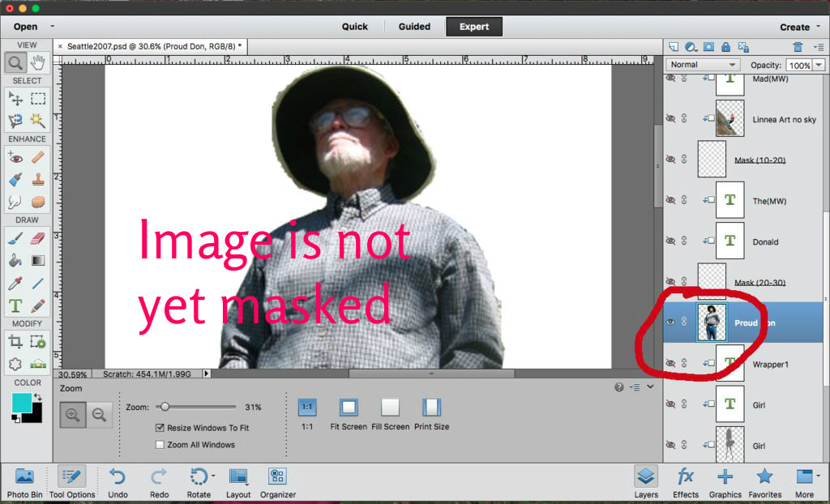The height and width of the screenshot is (504, 830).
Task: Select the Sponge tool
Action: [x=37, y=202]
